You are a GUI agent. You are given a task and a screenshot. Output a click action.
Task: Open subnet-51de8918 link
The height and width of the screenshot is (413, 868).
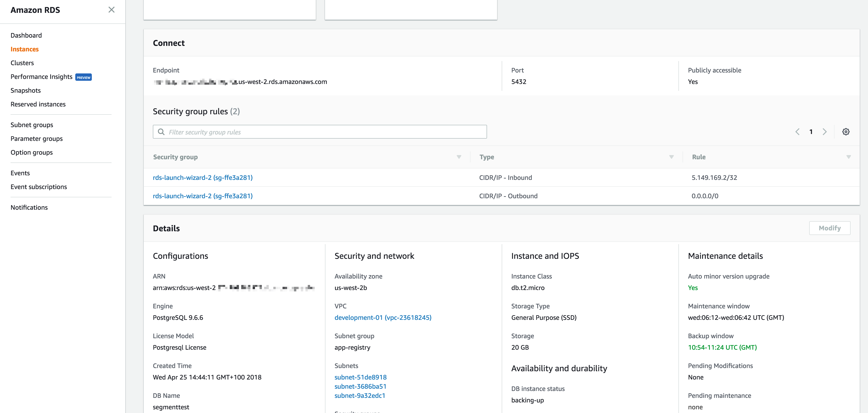point(360,377)
